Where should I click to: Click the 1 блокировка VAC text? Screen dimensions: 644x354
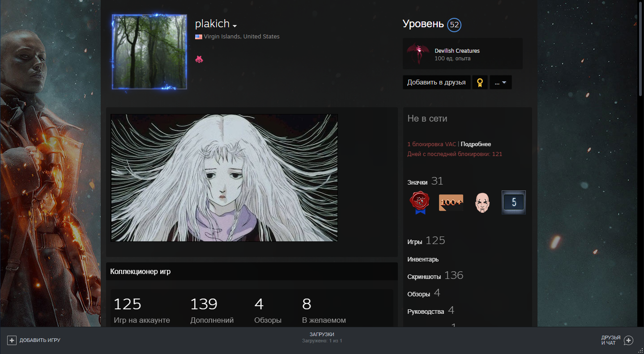click(x=431, y=144)
